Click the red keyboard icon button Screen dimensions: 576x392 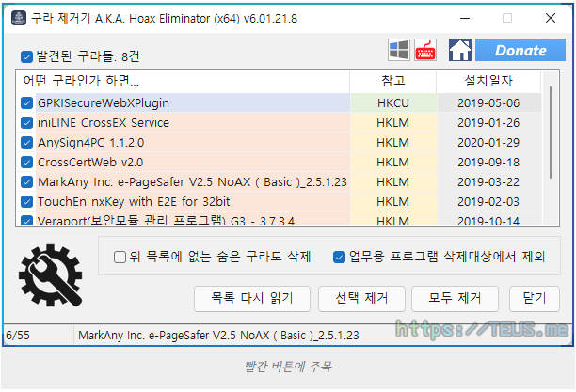pyautogui.click(x=425, y=50)
